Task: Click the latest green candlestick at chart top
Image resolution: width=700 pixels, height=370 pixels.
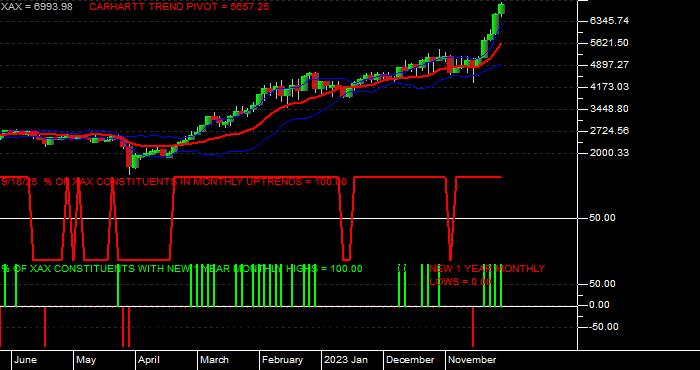Action: point(501,9)
